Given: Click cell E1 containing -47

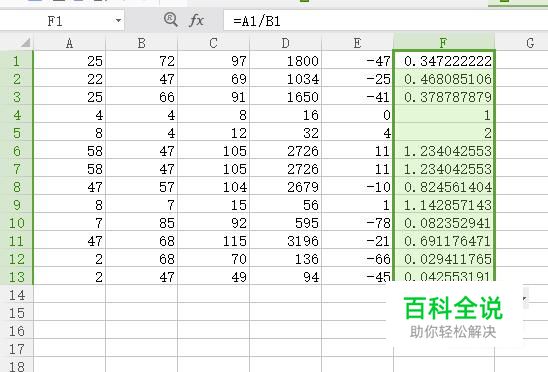Looking at the screenshot, I should pos(358,61).
